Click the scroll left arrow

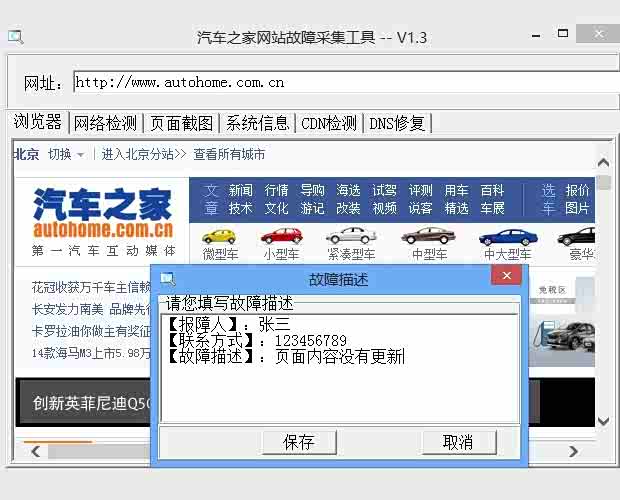36,451
